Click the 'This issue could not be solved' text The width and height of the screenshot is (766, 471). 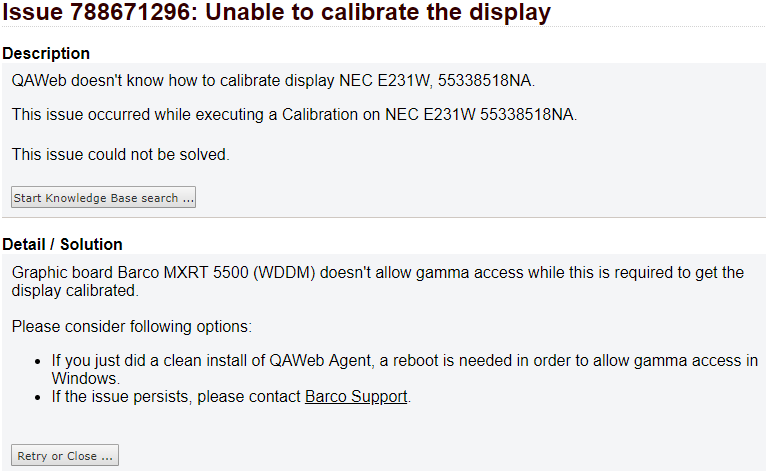pyautogui.click(x=120, y=154)
